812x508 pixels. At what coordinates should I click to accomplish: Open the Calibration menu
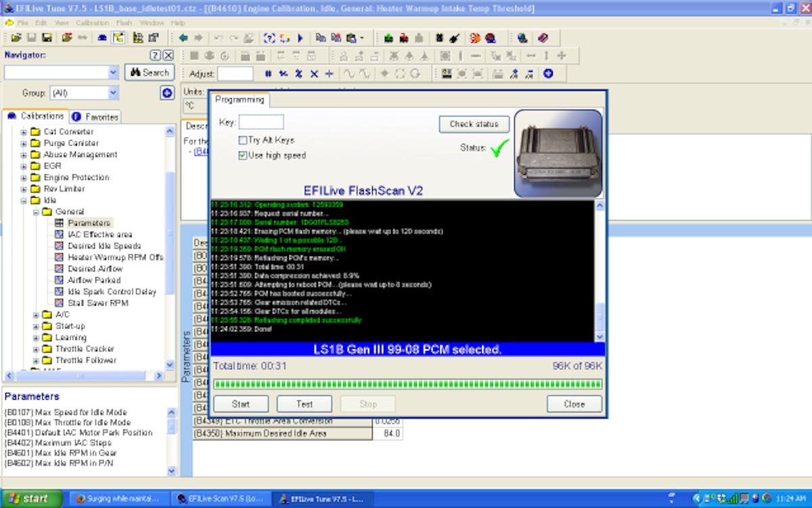click(x=93, y=22)
